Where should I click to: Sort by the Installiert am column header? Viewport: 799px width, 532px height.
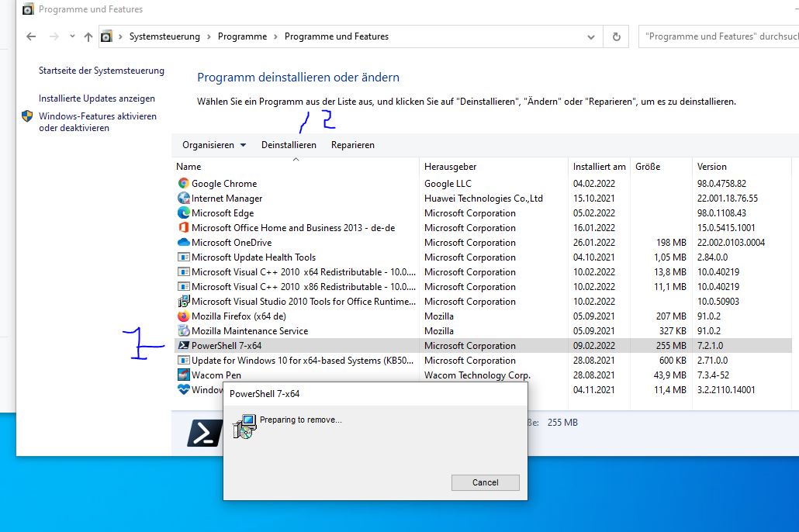[x=599, y=167]
